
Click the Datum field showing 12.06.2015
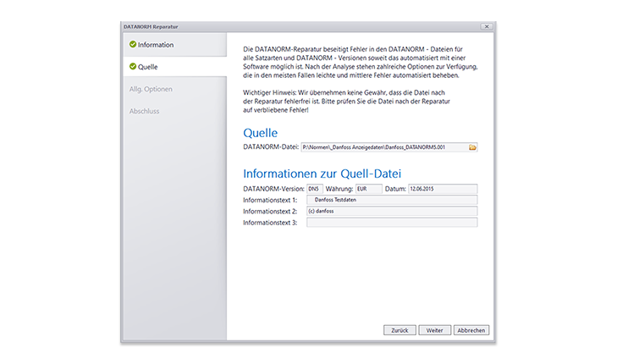(x=443, y=189)
